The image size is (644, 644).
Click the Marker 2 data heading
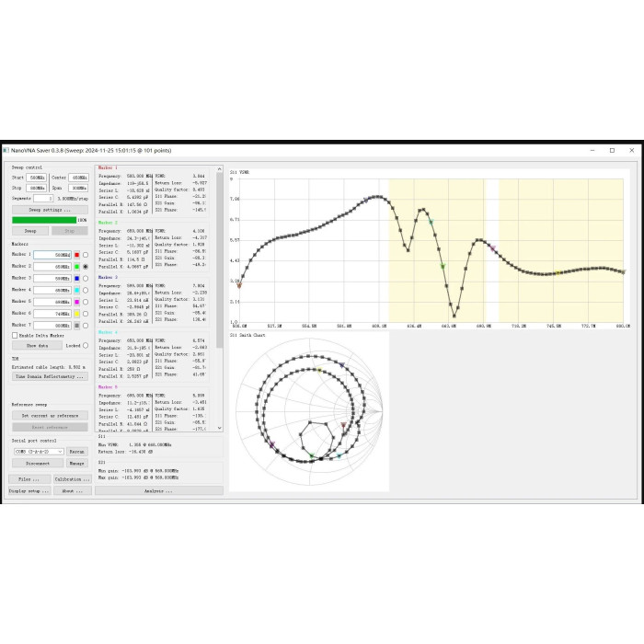(x=108, y=223)
